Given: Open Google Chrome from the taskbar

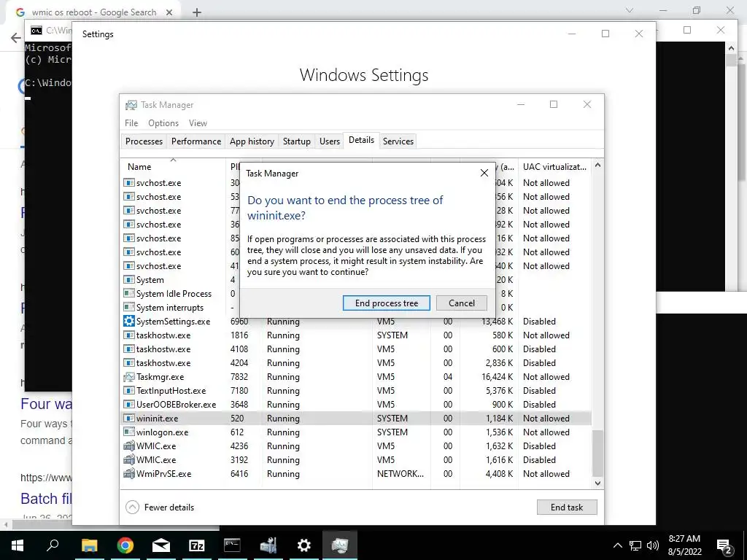Looking at the screenshot, I should pos(125,545).
